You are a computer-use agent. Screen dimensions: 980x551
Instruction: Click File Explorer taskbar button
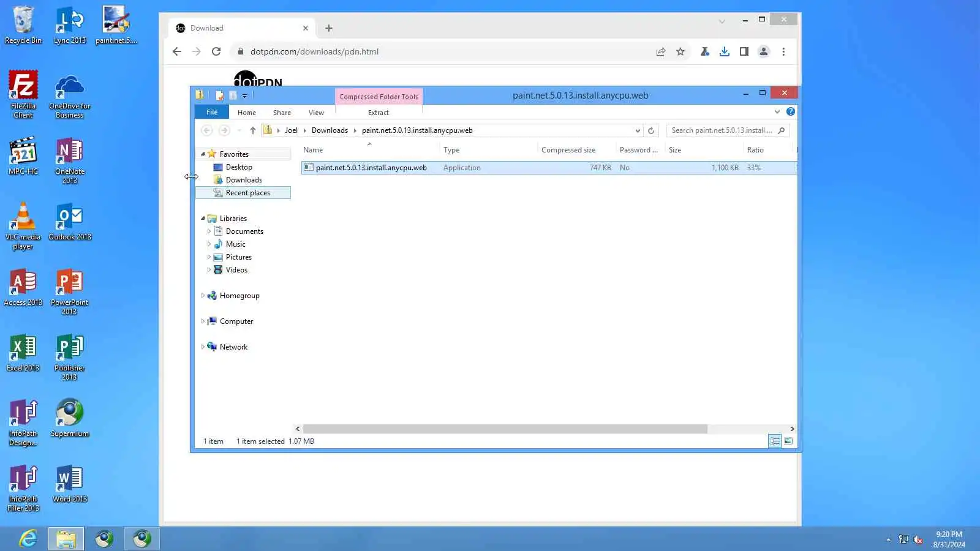(66, 539)
